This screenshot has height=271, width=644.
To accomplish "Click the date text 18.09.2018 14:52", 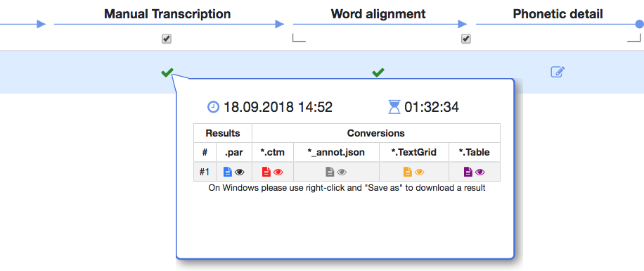I will pyautogui.click(x=278, y=107).
